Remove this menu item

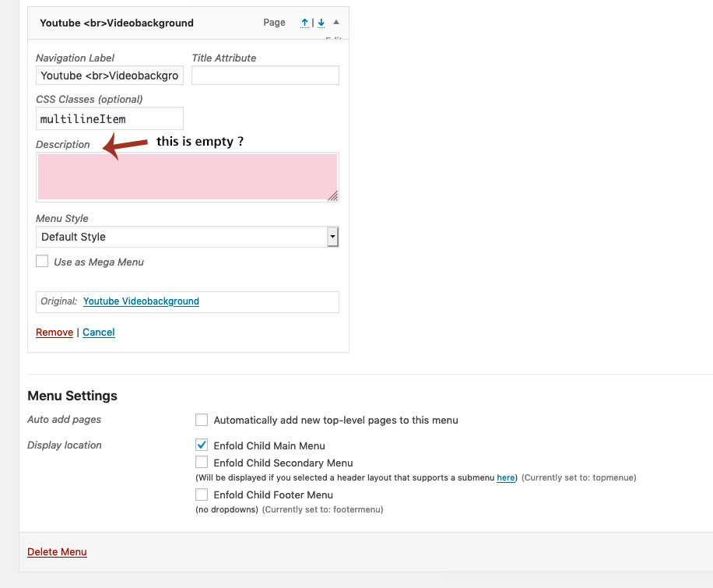coord(54,333)
